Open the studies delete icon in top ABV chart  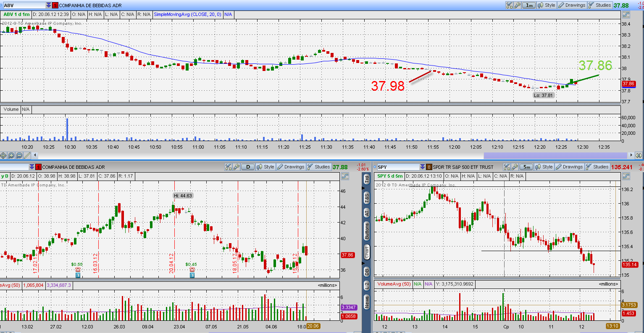[510, 5]
